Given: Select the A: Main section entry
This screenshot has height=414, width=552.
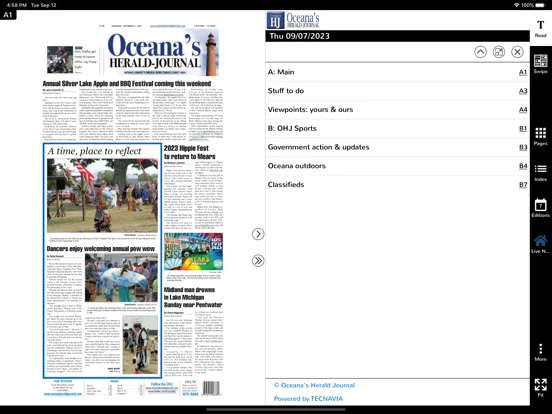Looking at the screenshot, I should tap(397, 72).
